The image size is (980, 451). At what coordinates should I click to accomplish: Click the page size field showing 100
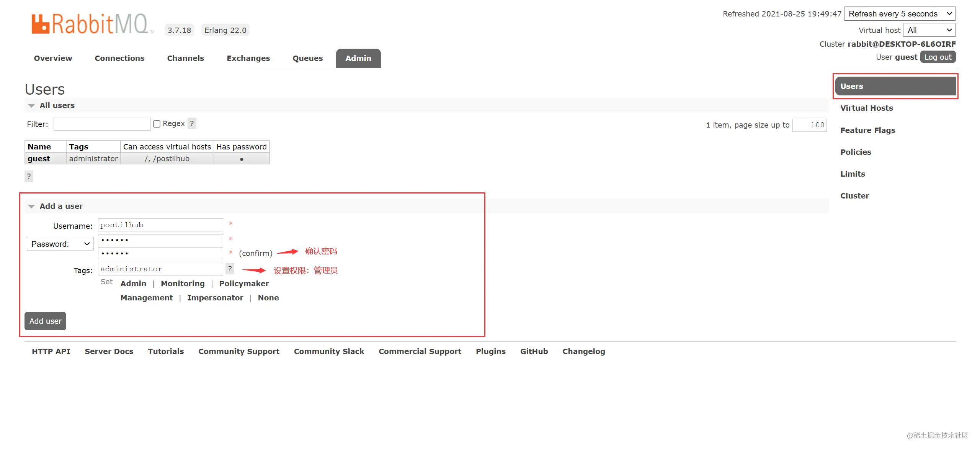pos(809,125)
